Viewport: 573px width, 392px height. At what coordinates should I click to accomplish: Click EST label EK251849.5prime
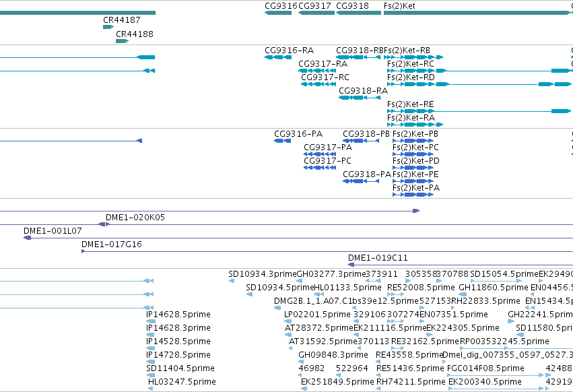337,382
